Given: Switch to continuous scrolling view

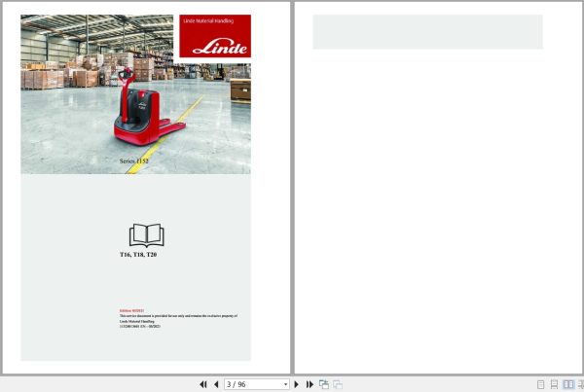Looking at the screenshot, I should tap(554, 384).
